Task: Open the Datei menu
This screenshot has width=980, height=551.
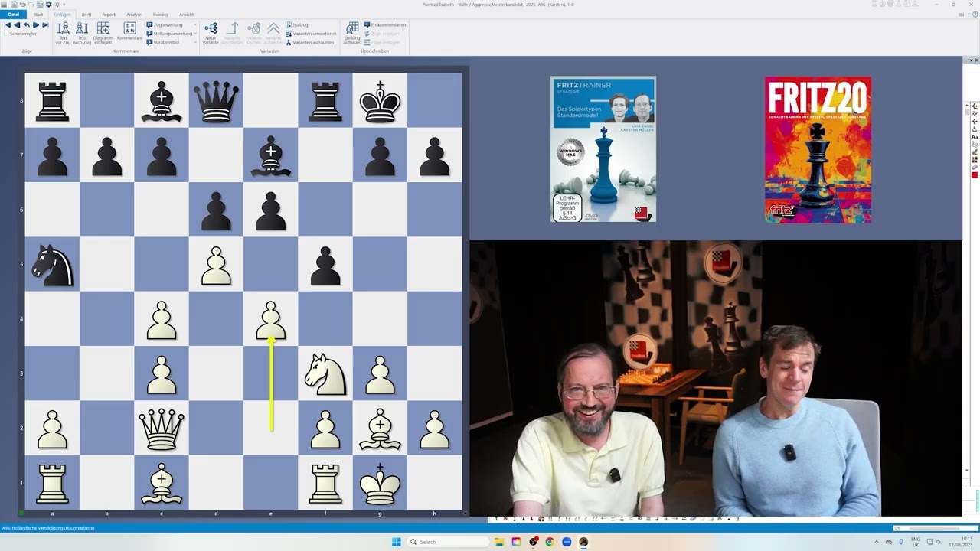Action: coord(14,15)
